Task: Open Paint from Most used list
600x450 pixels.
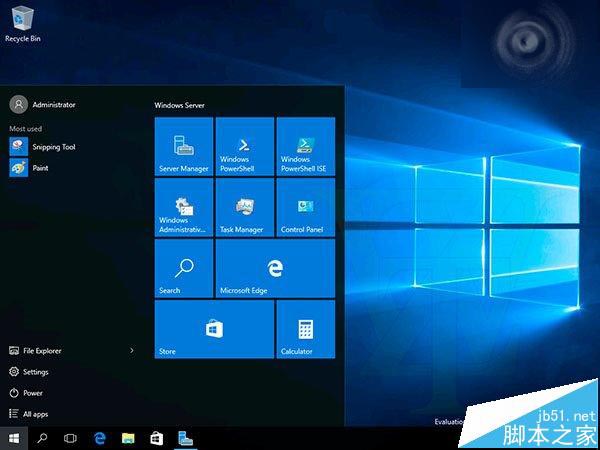Action: pyautogui.click(x=29, y=168)
